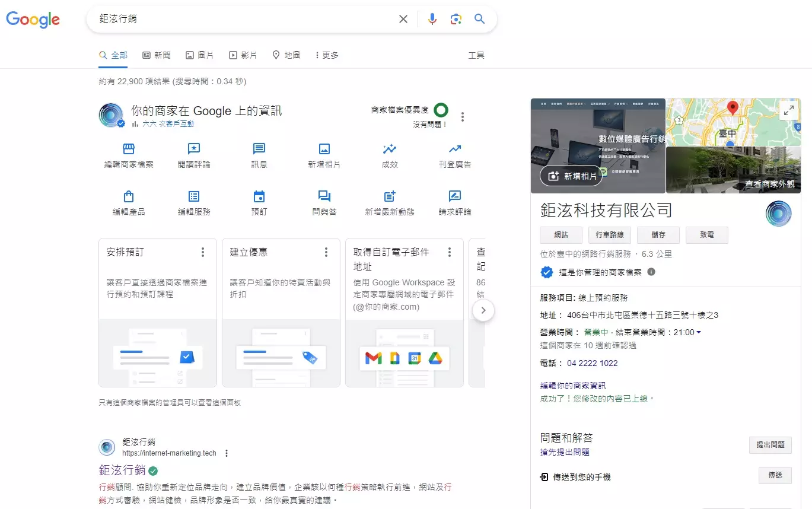Image resolution: width=812 pixels, height=509 pixels.
Task: Click the 編輯產品 icon
Action: (128, 196)
